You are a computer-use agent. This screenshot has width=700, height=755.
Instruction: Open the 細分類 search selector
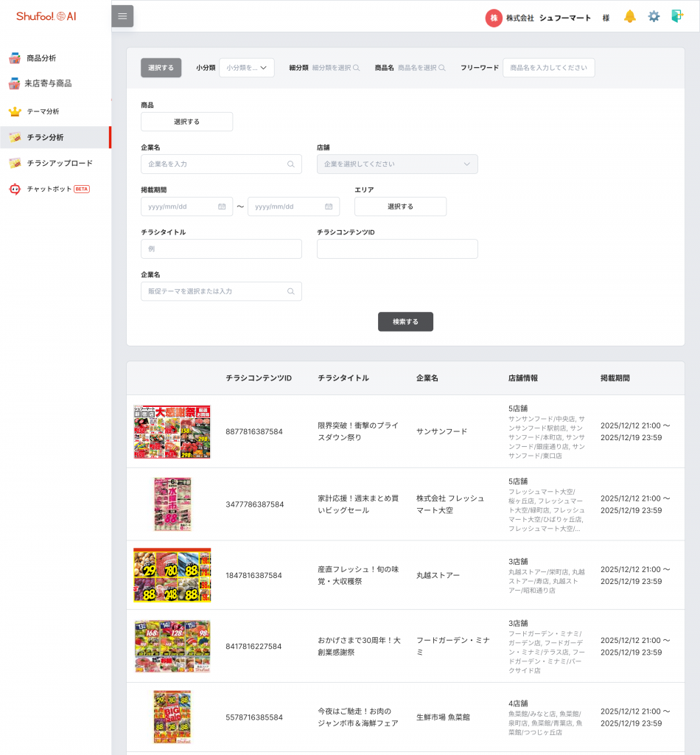pos(335,68)
